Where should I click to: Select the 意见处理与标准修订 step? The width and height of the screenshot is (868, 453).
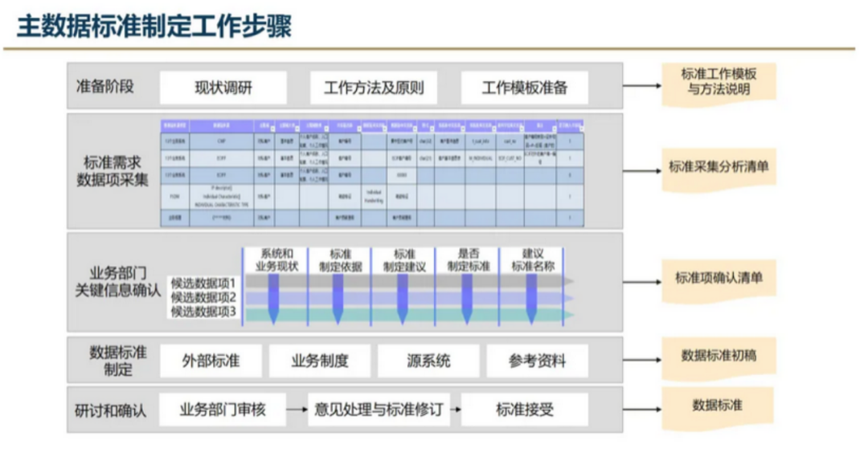[378, 410]
